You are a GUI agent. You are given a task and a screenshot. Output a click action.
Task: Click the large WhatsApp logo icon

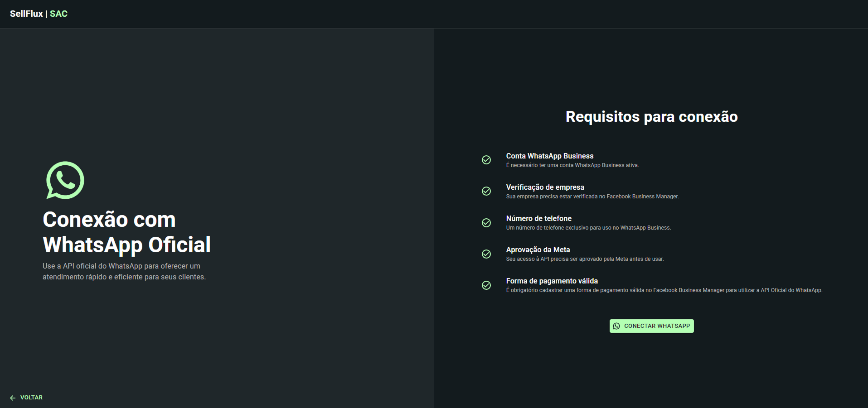point(65,180)
